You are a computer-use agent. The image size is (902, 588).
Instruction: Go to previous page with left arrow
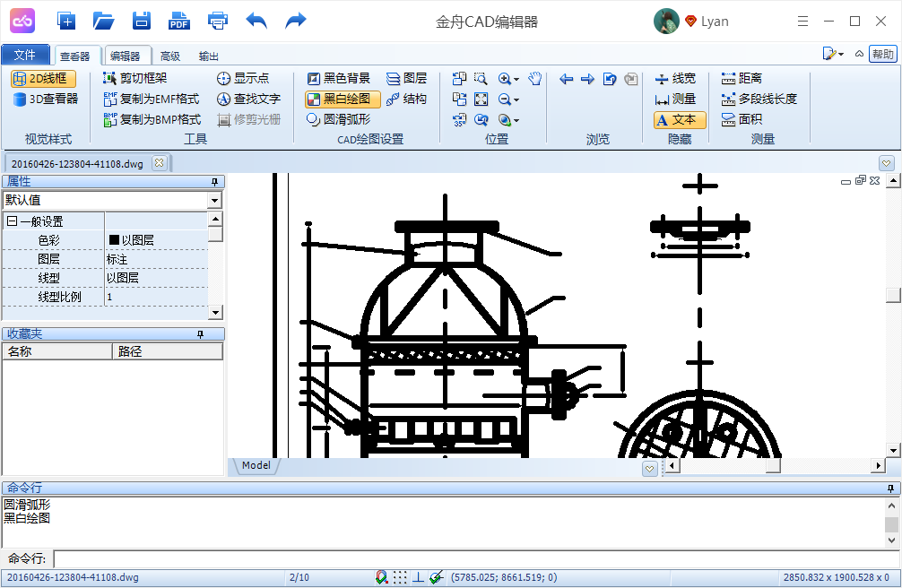566,79
